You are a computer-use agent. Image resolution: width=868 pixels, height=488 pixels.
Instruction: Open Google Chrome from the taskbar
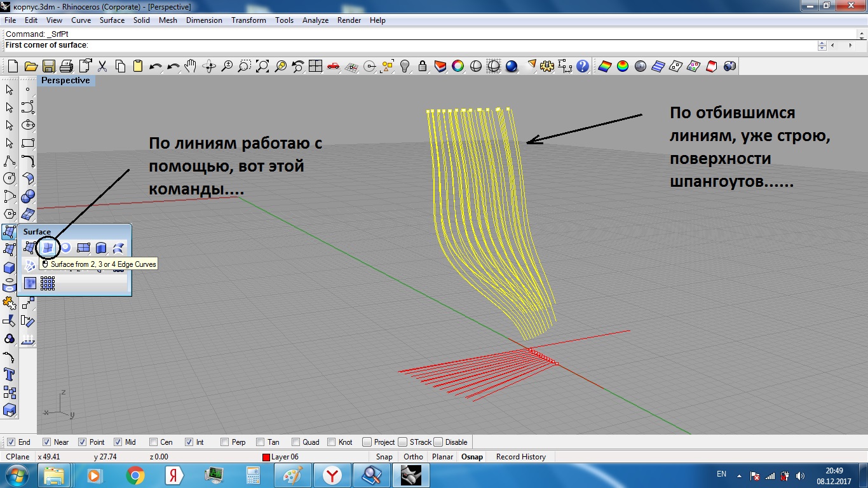135,475
